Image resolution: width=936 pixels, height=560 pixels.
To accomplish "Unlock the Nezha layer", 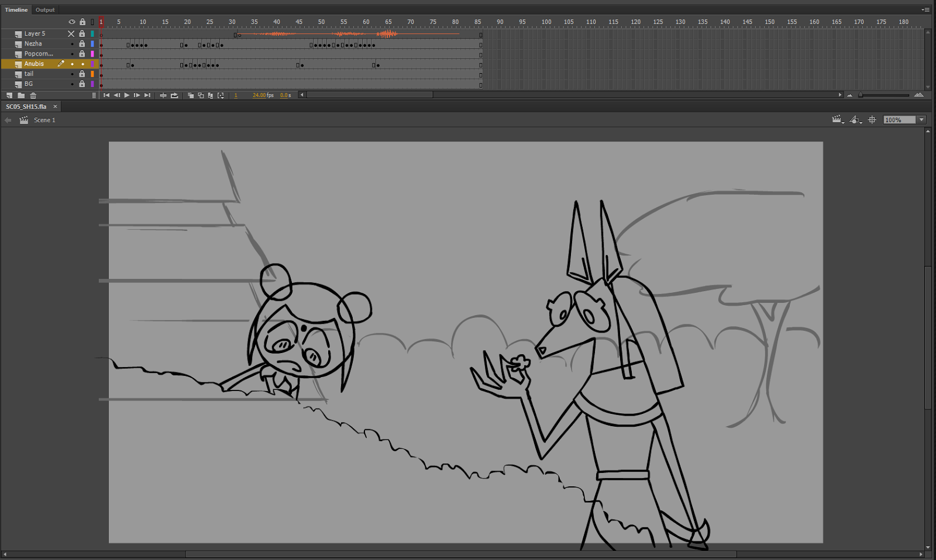I will coord(82,44).
